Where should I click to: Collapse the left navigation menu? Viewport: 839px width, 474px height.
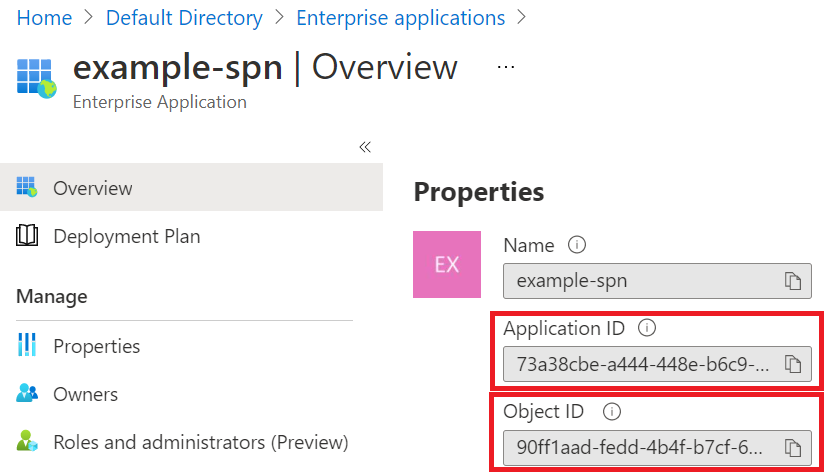point(365,147)
